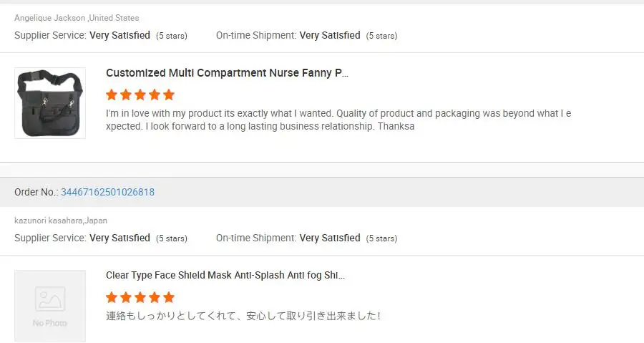The image size is (644, 343).
Task: Click Angelique's On-time Shipment Very Satisfied rating
Action: pos(330,35)
